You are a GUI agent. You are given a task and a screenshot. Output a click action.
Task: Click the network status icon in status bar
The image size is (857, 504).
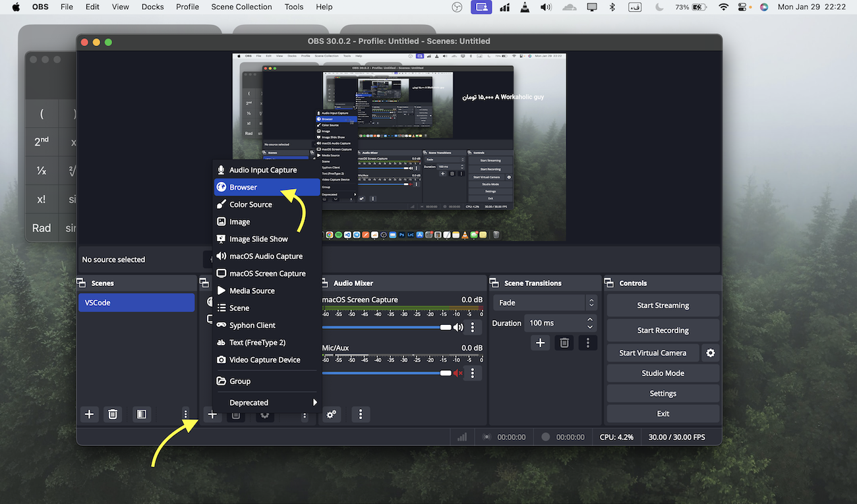(462, 437)
